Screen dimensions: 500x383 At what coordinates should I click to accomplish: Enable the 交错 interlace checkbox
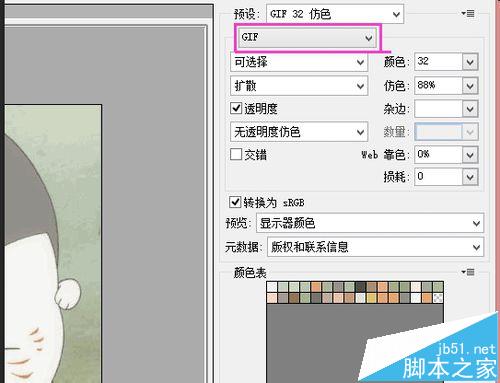point(236,154)
